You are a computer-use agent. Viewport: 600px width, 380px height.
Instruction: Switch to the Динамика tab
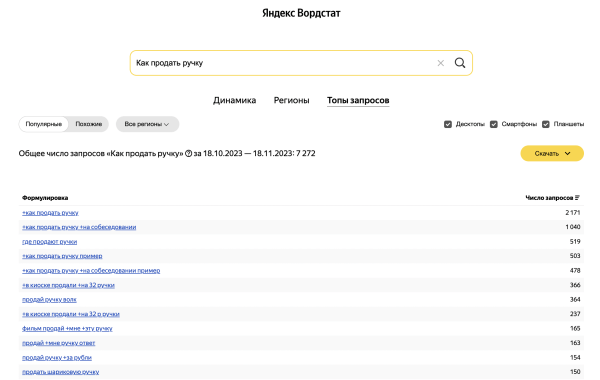coord(235,100)
